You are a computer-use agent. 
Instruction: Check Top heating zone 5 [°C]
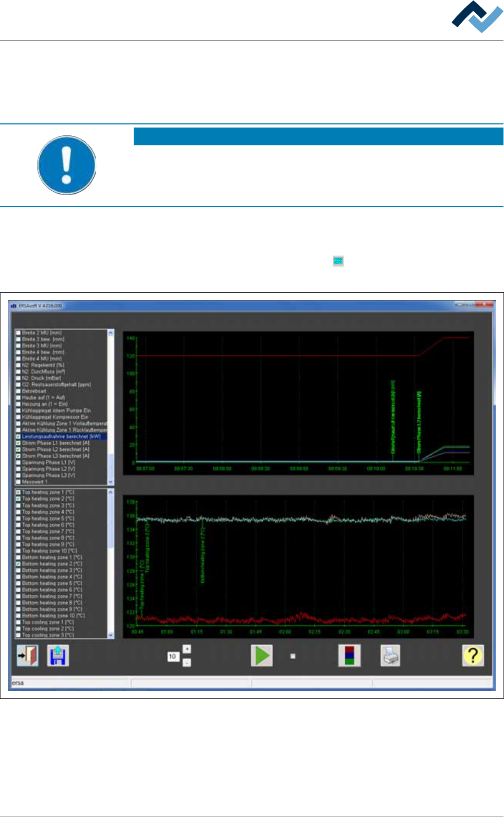(19, 519)
